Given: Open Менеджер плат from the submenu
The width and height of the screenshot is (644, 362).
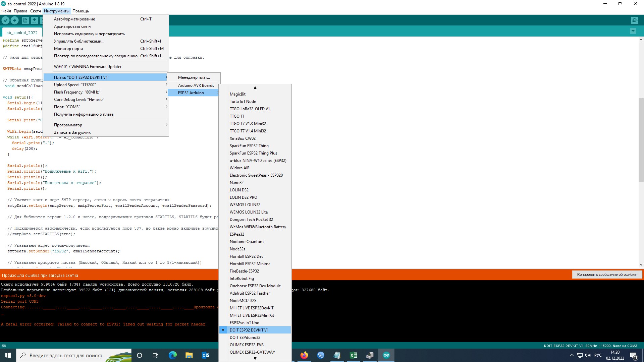Looking at the screenshot, I should [x=194, y=77].
